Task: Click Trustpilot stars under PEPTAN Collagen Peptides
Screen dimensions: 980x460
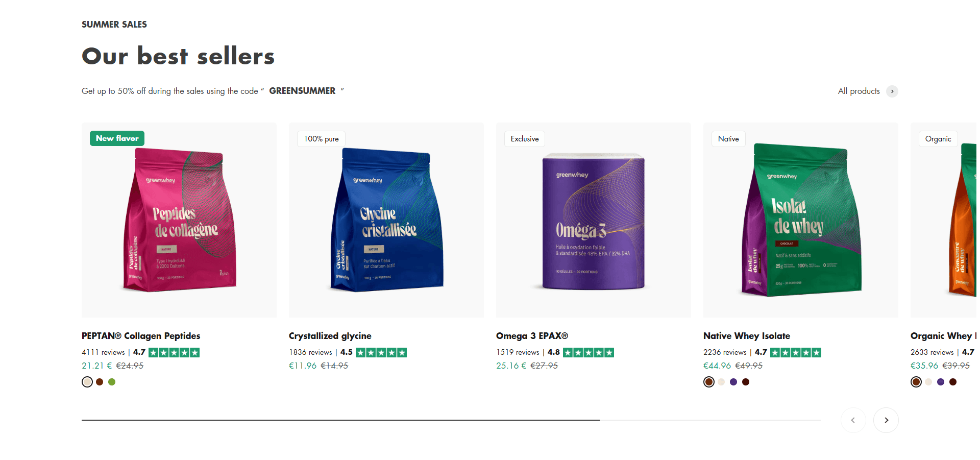Action: [174, 352]
